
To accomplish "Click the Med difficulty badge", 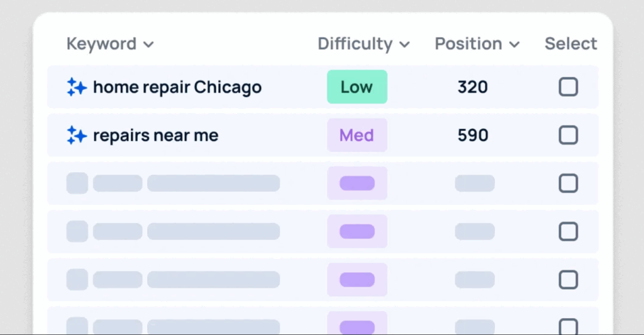I will click(x=357, y=135).
